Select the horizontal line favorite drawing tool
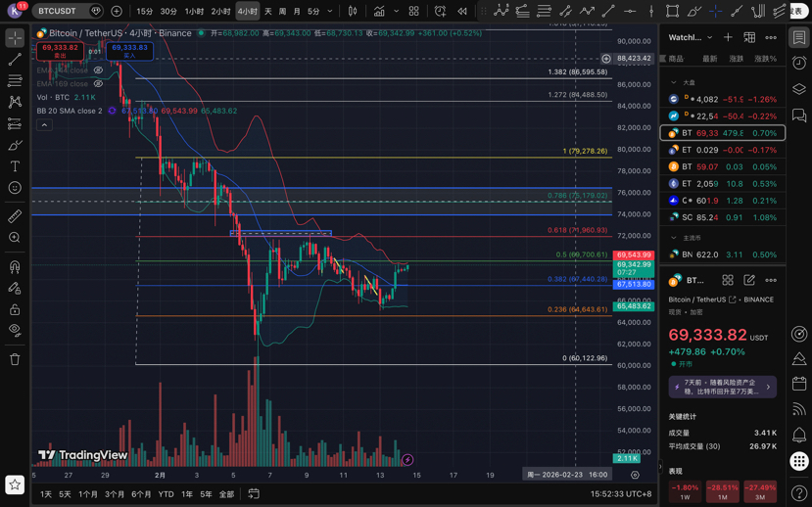The image size is (812, 507). coord(630,11)
